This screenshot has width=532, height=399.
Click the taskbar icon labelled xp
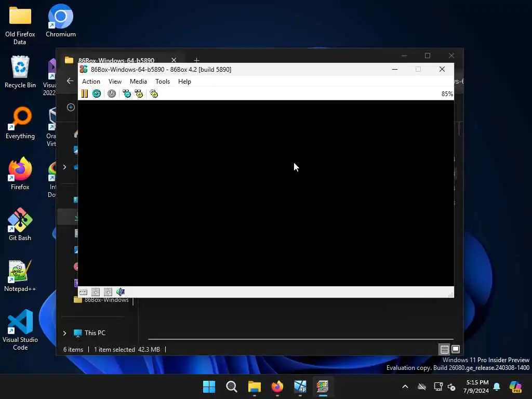point(300,387)
